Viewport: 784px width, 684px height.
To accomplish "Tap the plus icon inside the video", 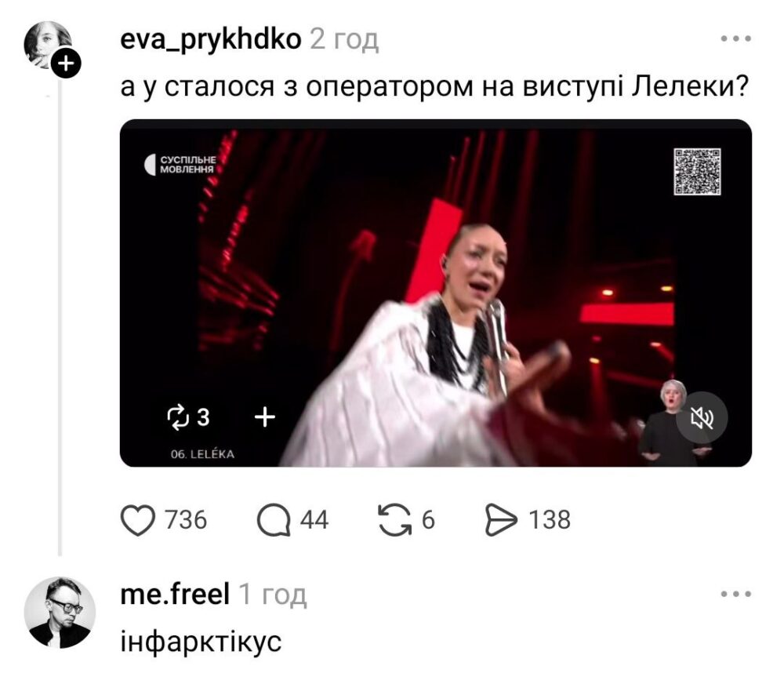I will tap(265, 417).
